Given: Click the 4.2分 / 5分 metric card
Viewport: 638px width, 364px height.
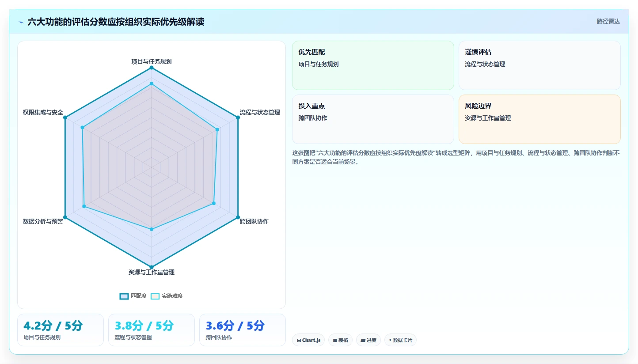Looking at the screenshot, I should [61, 330].
